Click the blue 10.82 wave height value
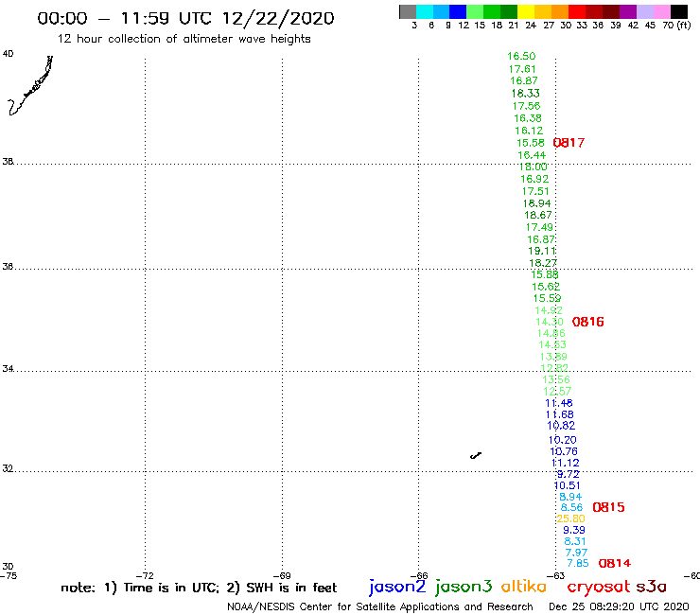The image size is (700, 615). pos(561,426)
